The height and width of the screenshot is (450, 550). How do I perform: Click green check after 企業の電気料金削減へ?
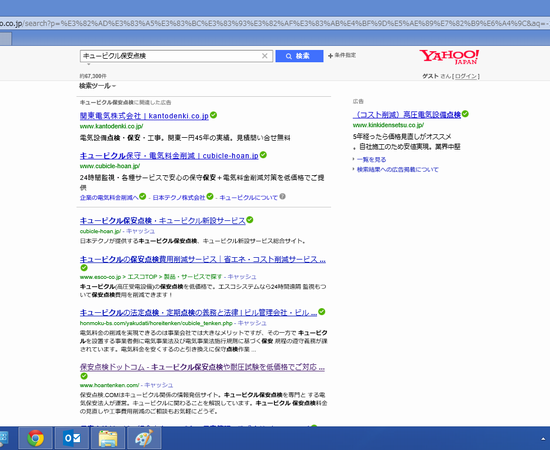point(142,196)
